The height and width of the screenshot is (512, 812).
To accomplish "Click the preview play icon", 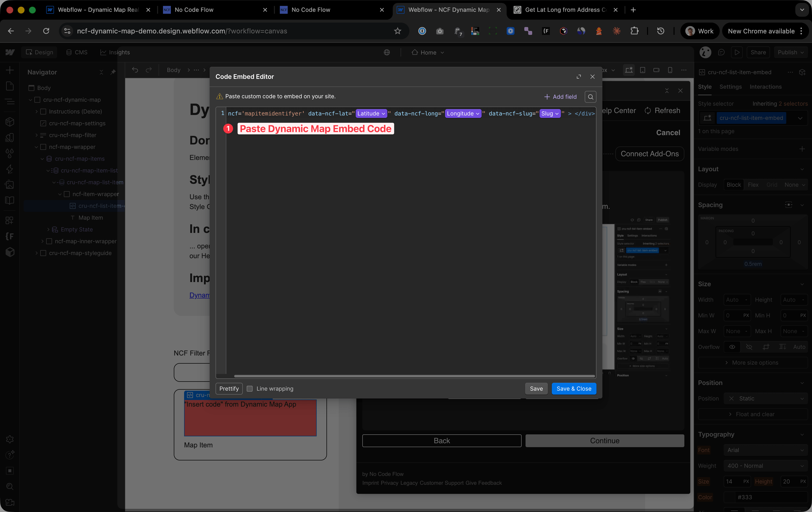I will (737, 52).
